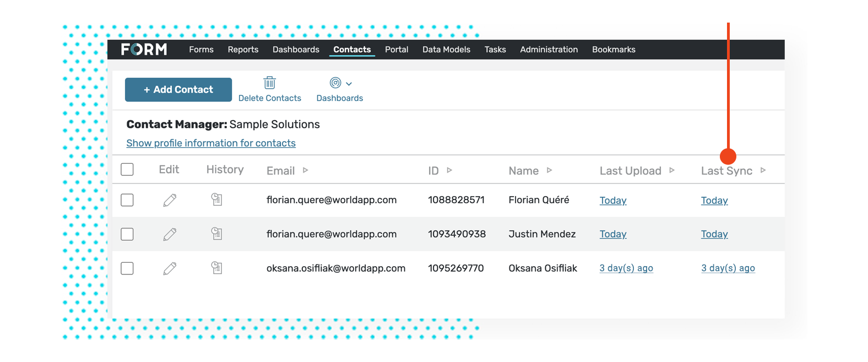This screenshot has width=868, height=362.
Task: Check the box for Florian Quéré row
Action: [127, 200]
